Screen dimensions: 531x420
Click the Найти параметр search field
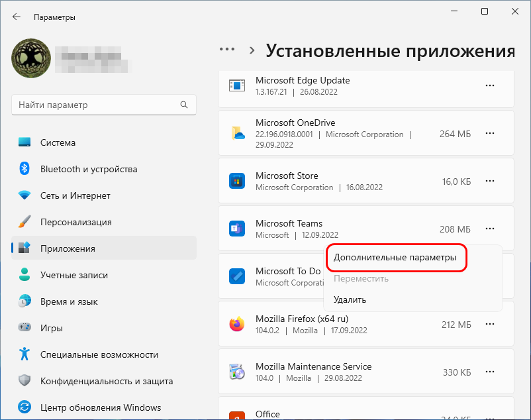[104, 105]
